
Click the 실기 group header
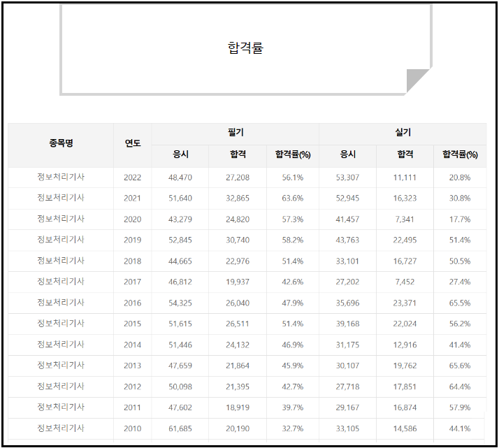click(x=403, y=132)
